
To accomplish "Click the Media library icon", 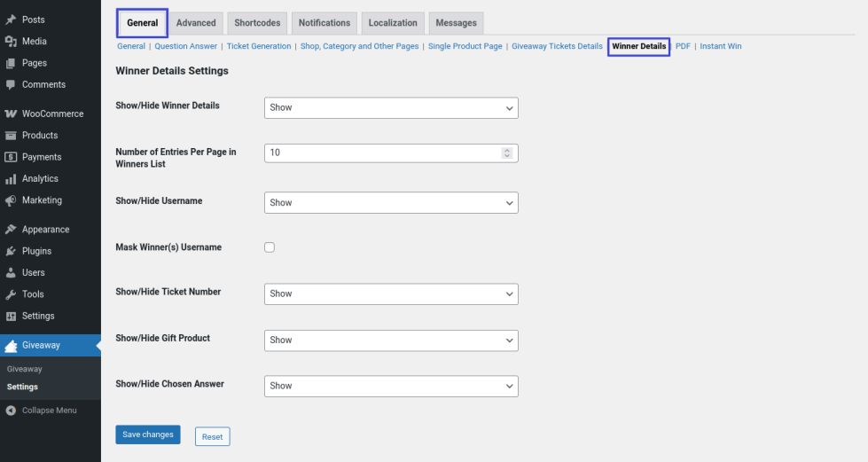I will point(11,42).
